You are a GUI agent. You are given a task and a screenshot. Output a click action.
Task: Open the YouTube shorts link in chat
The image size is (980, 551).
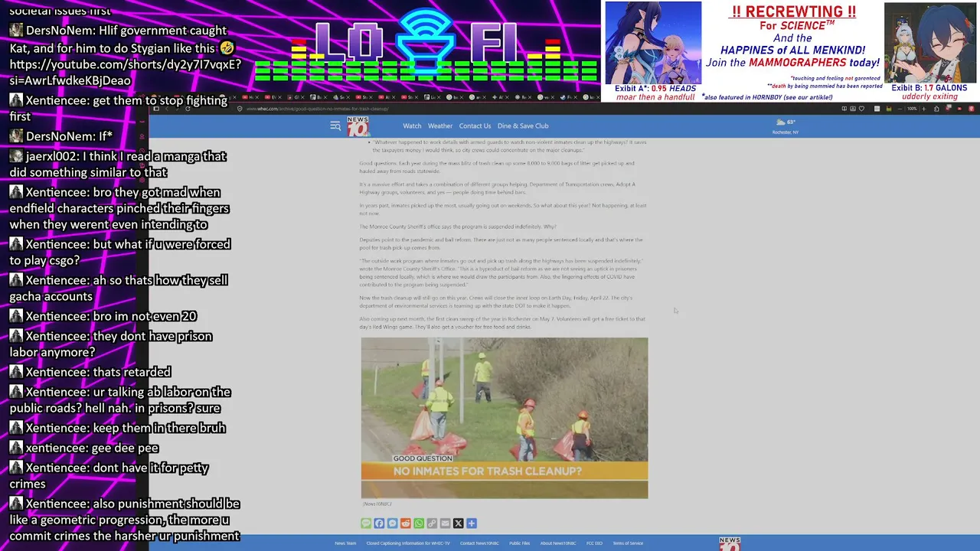click(x=125, y=72)
